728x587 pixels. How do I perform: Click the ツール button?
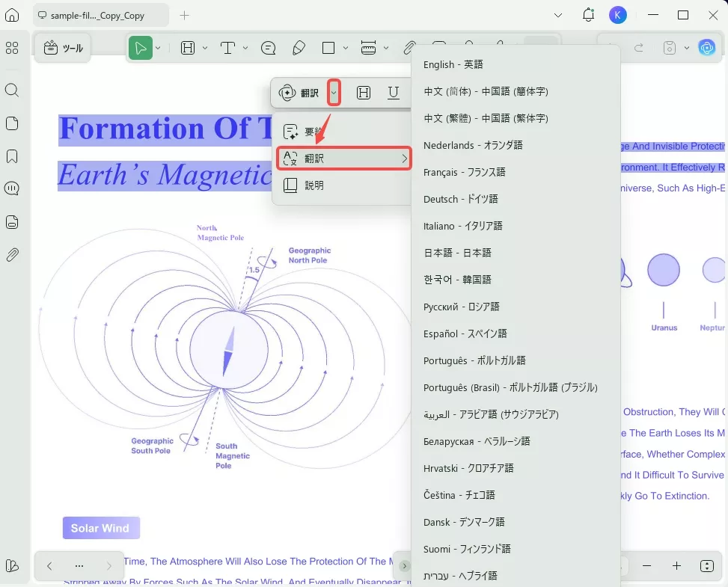pyautogui.click(x=64, y=48)
